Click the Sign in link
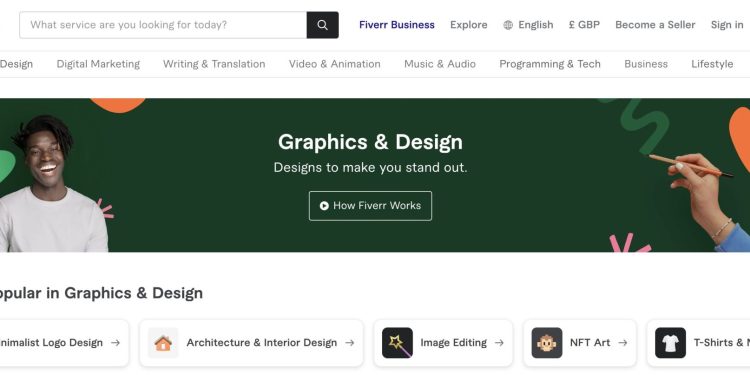750x375 pixels. point(727,25)
